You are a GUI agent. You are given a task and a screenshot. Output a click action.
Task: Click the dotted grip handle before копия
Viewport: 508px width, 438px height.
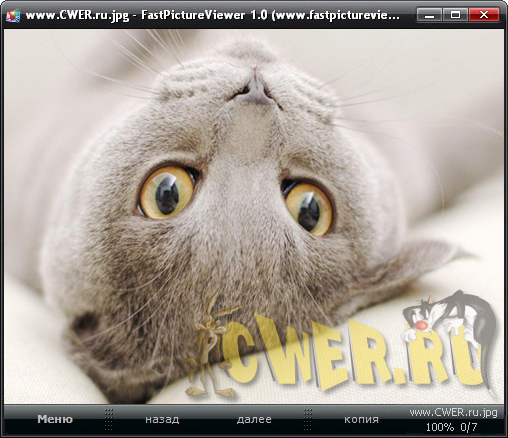(x=308, y=419)
